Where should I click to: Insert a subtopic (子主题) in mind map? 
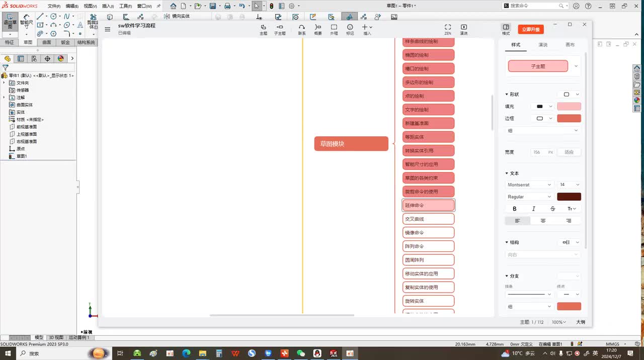[280, 29]
